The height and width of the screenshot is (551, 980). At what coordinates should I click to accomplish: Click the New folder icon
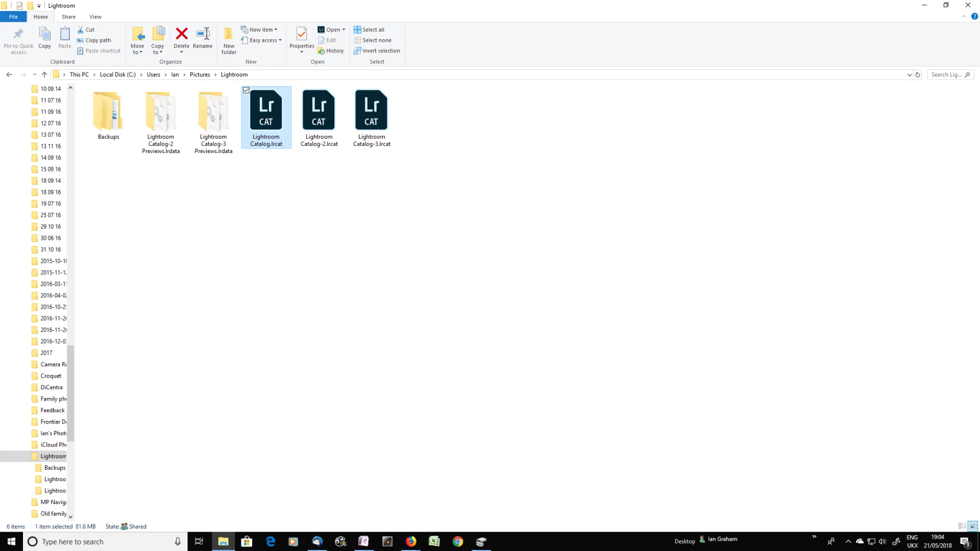(229, 35)
